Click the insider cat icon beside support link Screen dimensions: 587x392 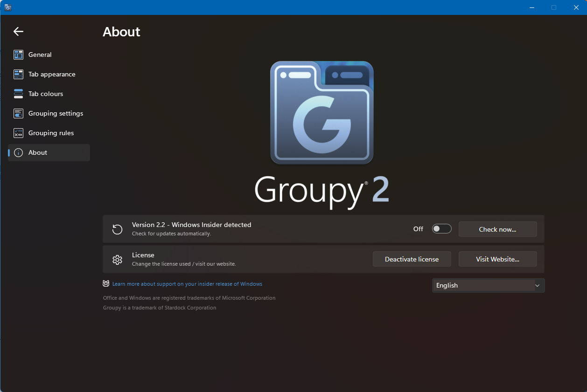pos(106,283)
